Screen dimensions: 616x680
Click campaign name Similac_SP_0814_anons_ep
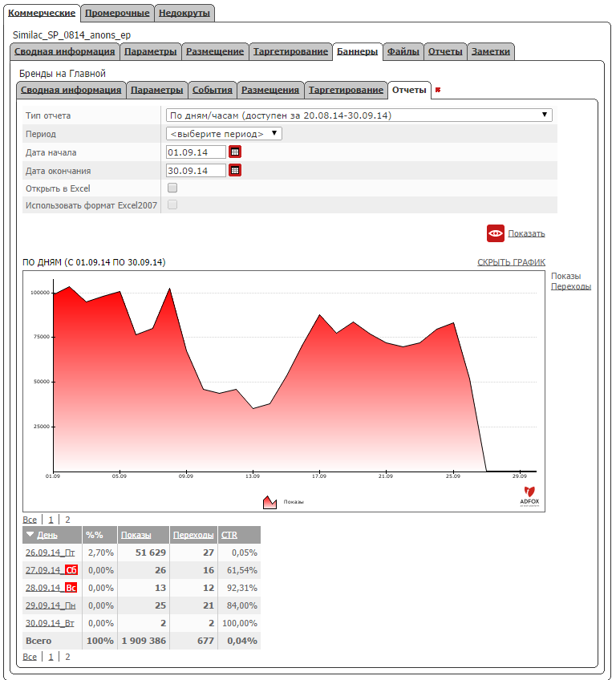coord(71,35)
